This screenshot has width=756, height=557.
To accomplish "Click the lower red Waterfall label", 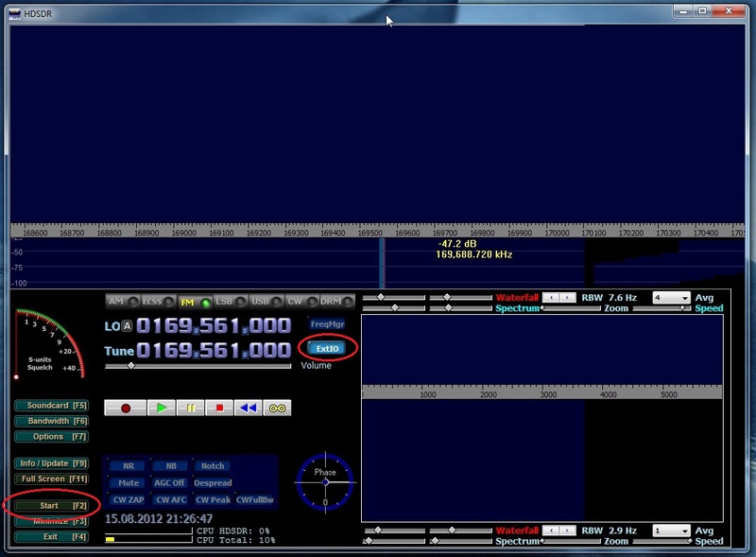I will point(516,531).
